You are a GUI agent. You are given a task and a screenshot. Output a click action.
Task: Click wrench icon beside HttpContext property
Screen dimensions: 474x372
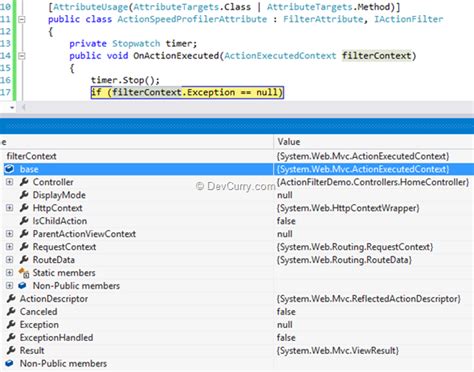24,208
